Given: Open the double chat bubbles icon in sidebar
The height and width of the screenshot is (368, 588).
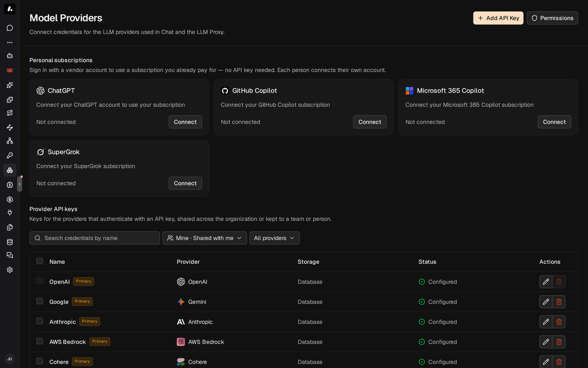Looking at the screenshot, I should pos(10,255).
